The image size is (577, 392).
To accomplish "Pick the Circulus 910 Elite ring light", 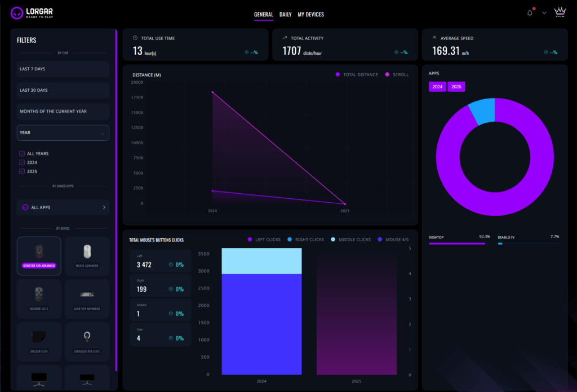I will pyautogui.click(x=87, y=341).
